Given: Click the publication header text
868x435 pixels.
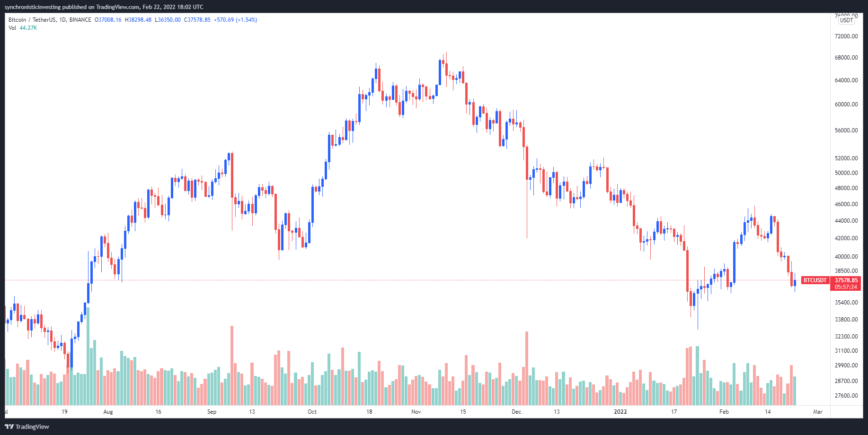Looking at the screenshot, I should (104, 7).
